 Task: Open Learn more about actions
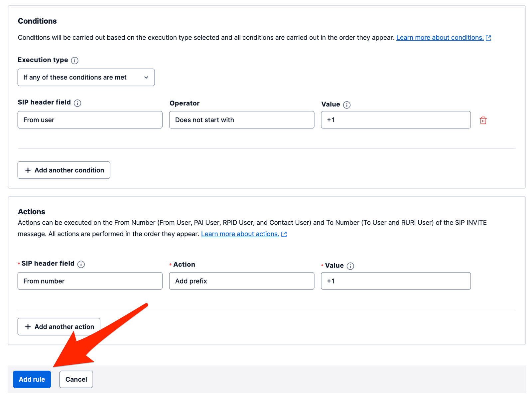[239, 234]
